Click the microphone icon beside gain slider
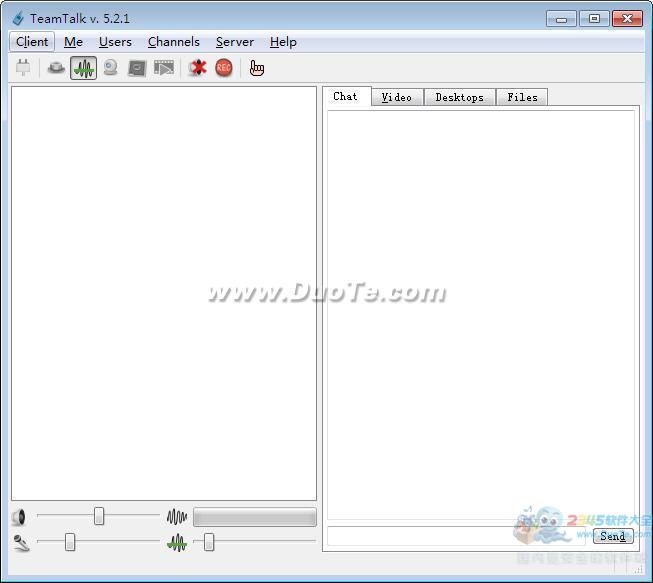This screenshot has height=583, width=653. click(x=21, y=543)
